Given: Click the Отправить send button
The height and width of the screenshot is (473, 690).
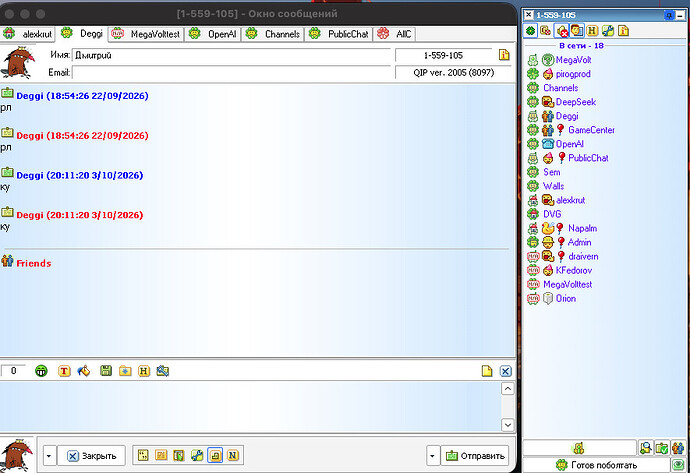Looking at the screenshot, I should [475, 456].
